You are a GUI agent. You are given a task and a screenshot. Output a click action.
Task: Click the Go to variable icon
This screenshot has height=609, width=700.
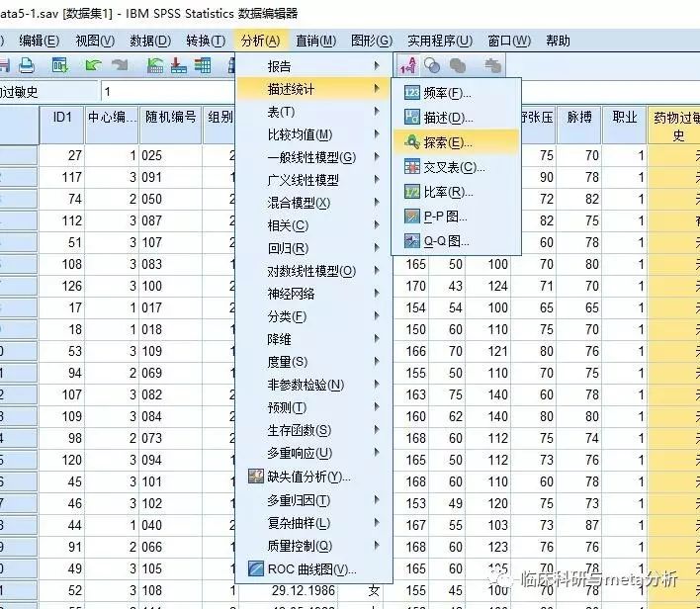179,65
